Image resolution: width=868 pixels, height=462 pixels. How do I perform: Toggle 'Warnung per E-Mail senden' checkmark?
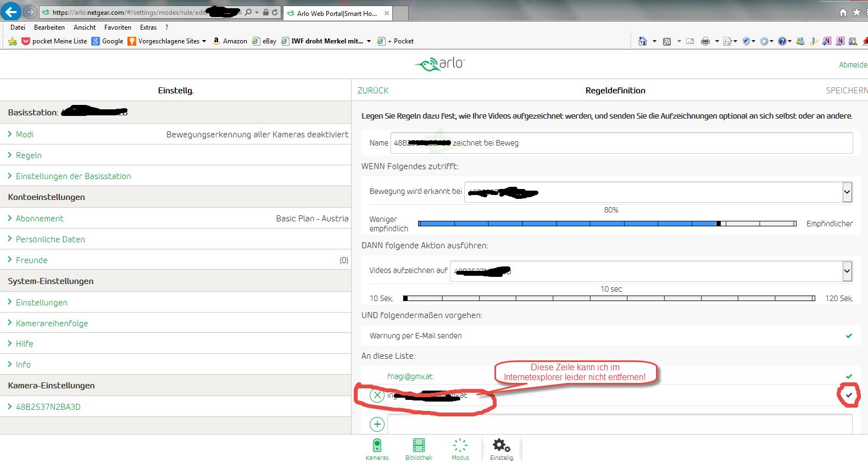point(849,336)
